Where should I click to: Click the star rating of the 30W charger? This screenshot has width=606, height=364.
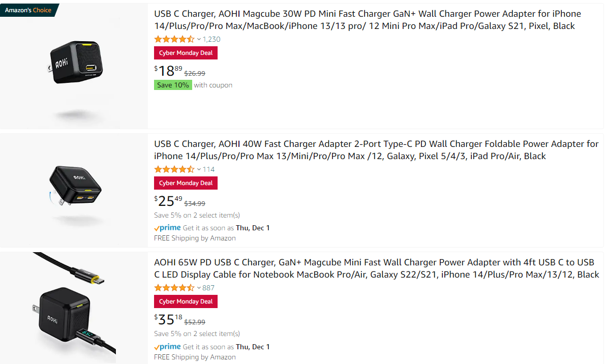click(x=174, y=39)
